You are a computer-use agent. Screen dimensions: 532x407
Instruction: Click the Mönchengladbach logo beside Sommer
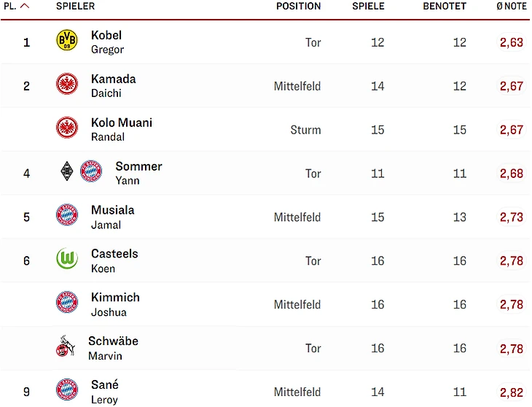coord(66,172)
